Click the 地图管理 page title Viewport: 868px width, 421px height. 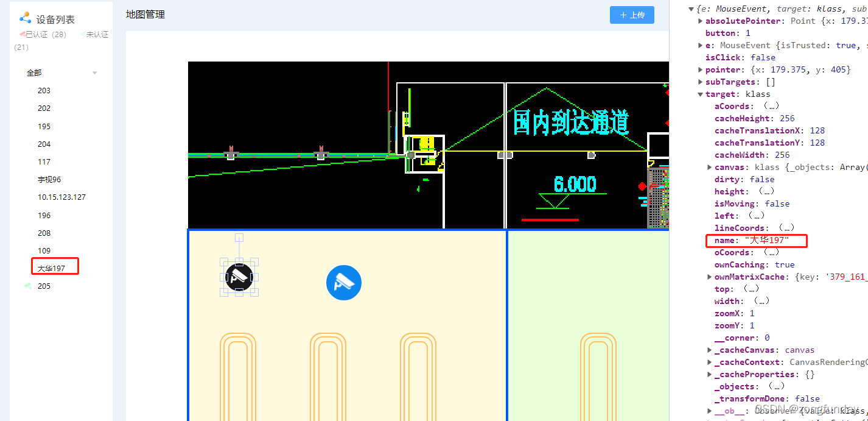(145, 14)
